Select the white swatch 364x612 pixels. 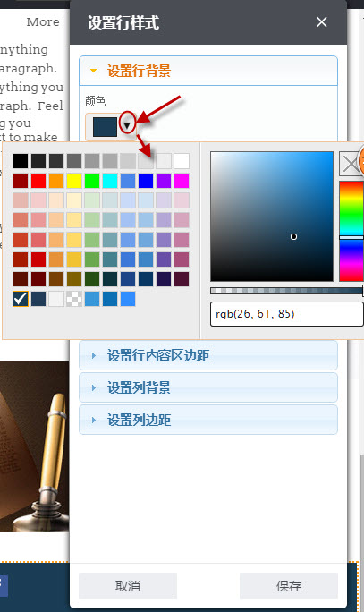pyautogui.click(x=182, y=161)
